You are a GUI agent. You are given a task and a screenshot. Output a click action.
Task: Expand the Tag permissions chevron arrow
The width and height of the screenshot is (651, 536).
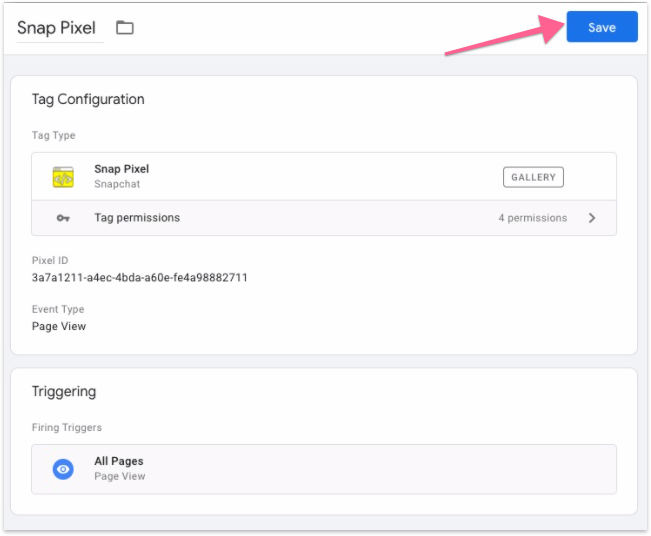[x=592, y=218]
